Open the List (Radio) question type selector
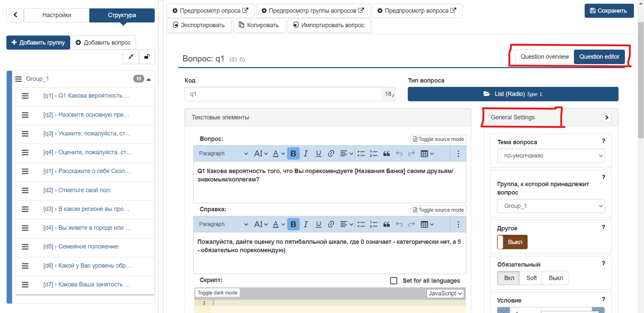The width and height of the screenshot is (644, 313). [513, 94]
